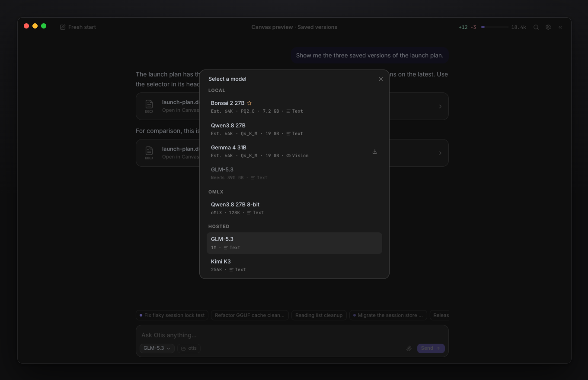Click the otis folder chip

[189, 348]
